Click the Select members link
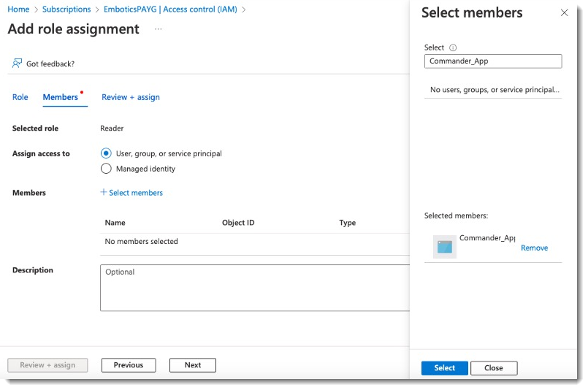Viewport: 588px width, 390px height. click(136, 193)
